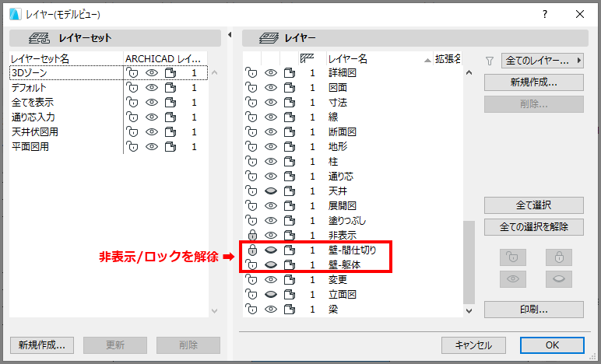Click lock icon of デフォルト layer set
Screen dimensions: 601x364
pyautogui.click(x=132, y=88)
